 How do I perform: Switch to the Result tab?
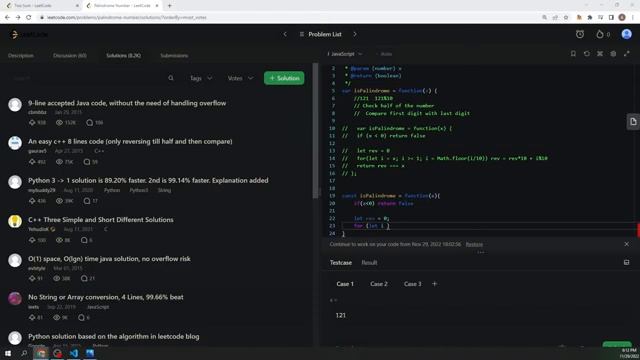(369, 263)
